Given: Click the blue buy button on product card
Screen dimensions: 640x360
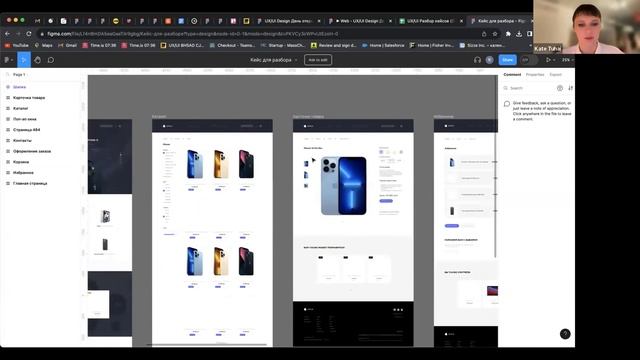Looking at the screenshot, I should click(x=386, y=201).
